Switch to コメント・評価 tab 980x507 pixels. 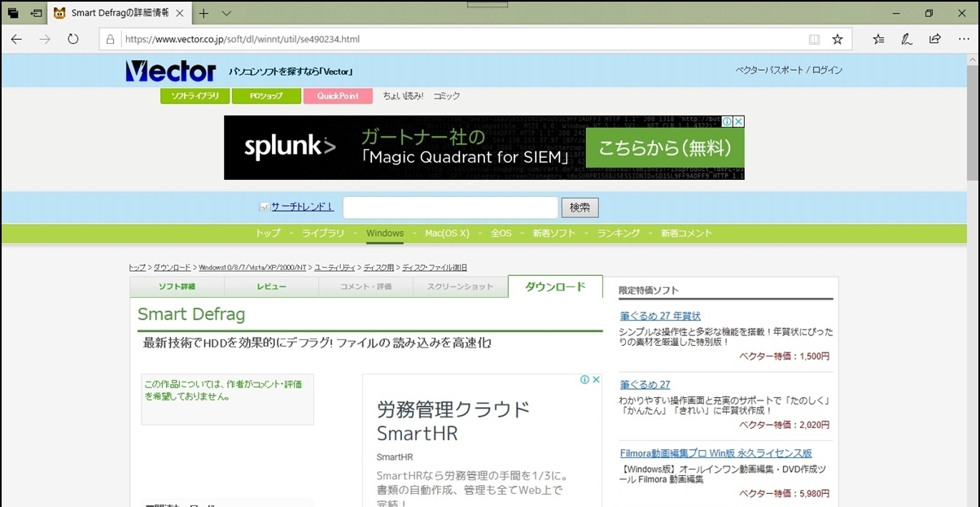(x=365, y=287)
